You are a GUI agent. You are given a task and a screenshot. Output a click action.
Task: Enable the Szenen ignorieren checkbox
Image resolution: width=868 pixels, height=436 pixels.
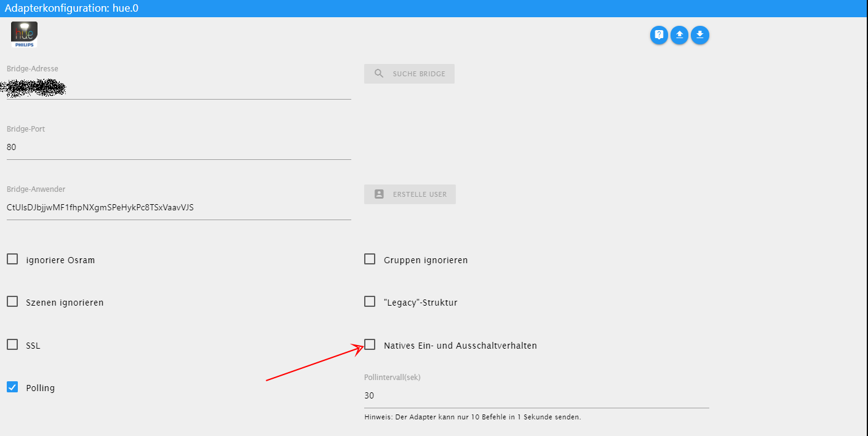12,301
